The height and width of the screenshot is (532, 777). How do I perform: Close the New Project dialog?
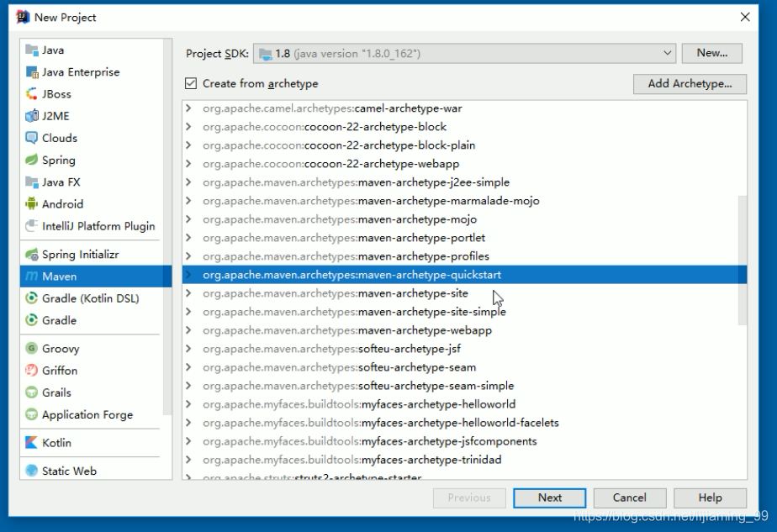[745, 17]
